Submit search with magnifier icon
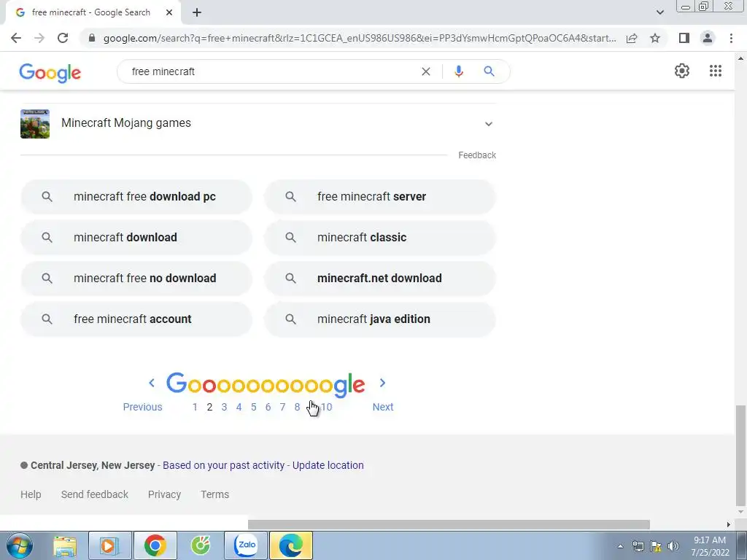Viewport: 747px width, 560px height. 489,71
